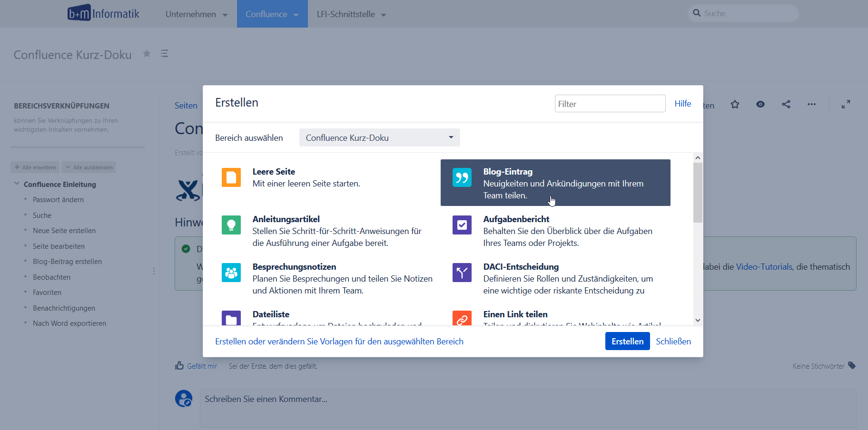Click the thumbs-up Gefällt mir icon
The image size is (868, 430).
click(179, 365)
